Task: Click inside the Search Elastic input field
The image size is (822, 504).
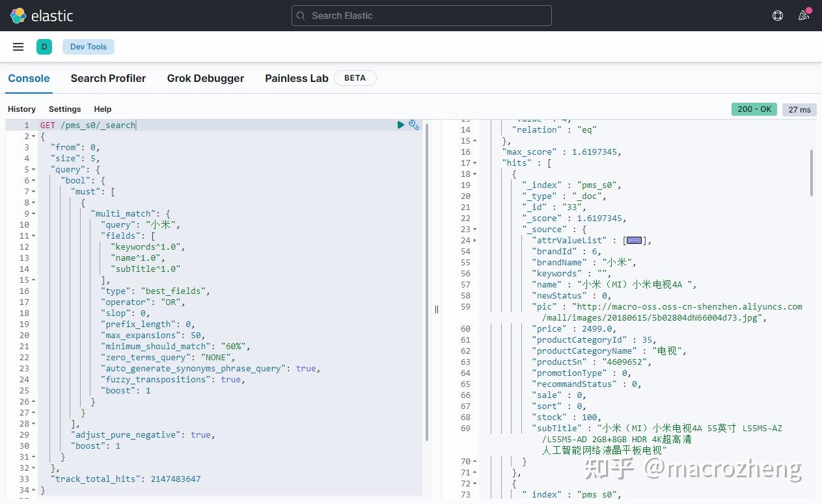Action: [421, 16]
